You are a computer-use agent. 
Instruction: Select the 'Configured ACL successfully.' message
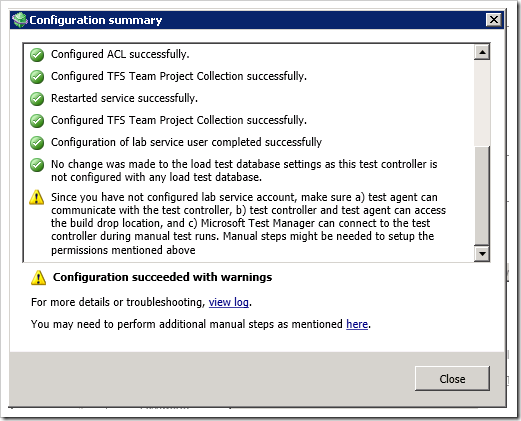click(x=120, y=54)
